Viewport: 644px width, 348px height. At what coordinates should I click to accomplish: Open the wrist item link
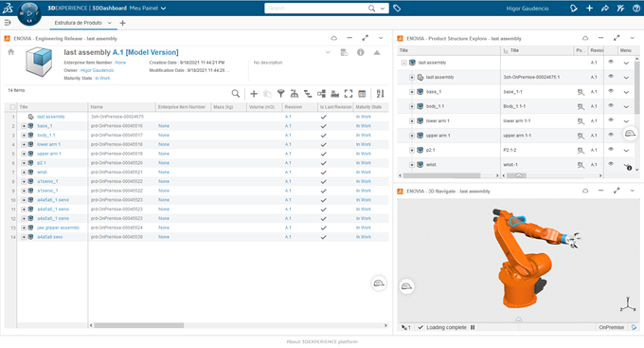coord(42,172)
